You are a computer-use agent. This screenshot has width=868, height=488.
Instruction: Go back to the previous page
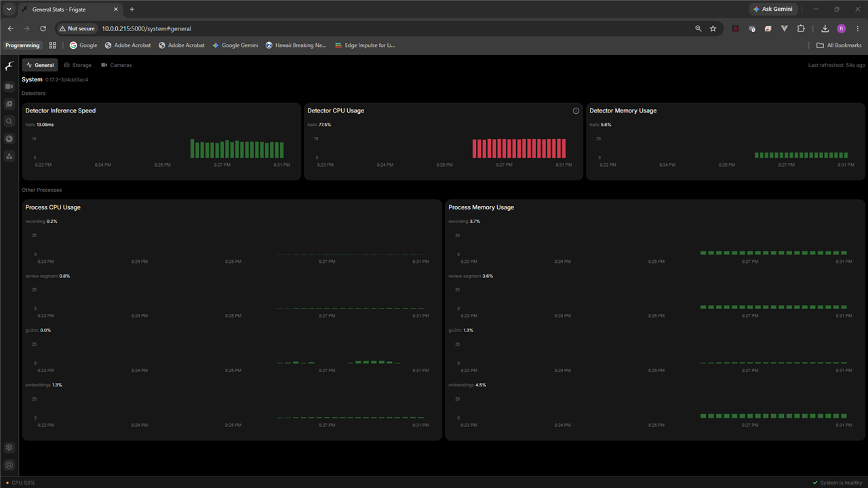(x=10, y=28)
